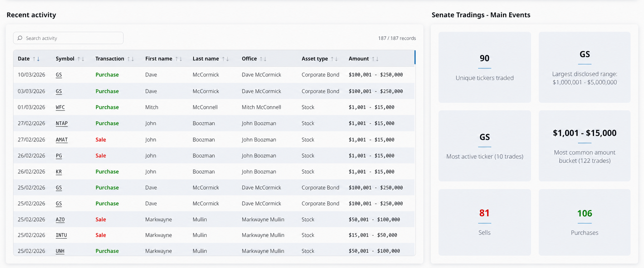Screen dimensions: 644x268
Task: Click 'John Boozman' office in NTAP row
Action: pyautogui.click(x=259, y=123)
